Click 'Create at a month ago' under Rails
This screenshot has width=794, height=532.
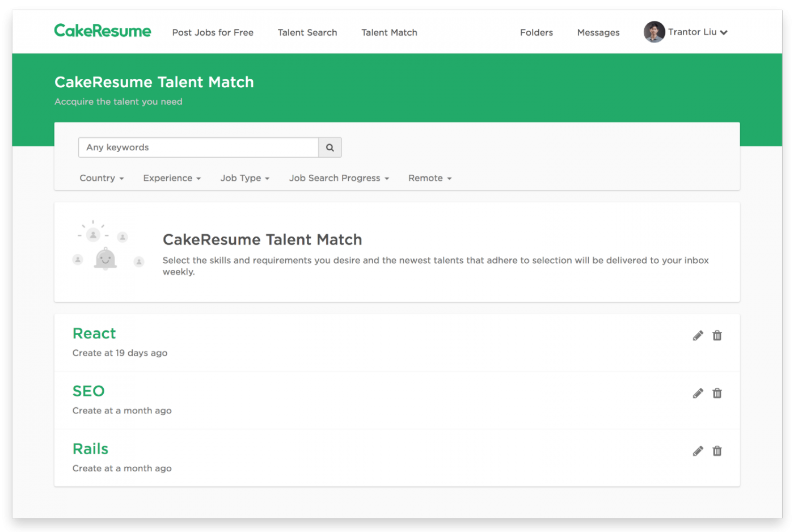[x=122, y=469]
